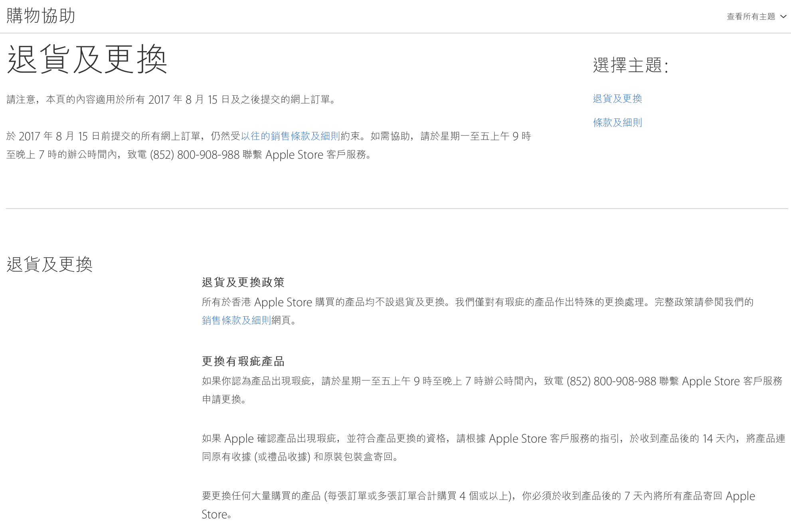This screenshot has height=532, width=791.
Task: Click the phone number in the top notice
Action: (194, 155)
